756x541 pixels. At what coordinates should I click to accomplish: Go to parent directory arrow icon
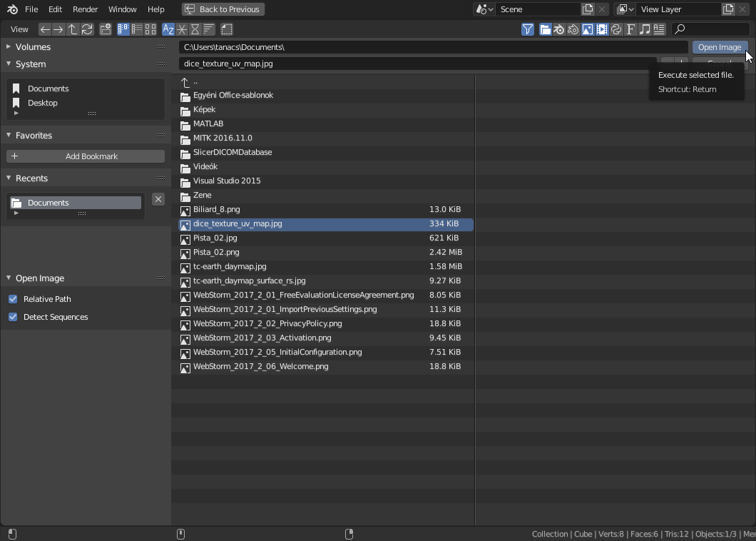point(73,29)
